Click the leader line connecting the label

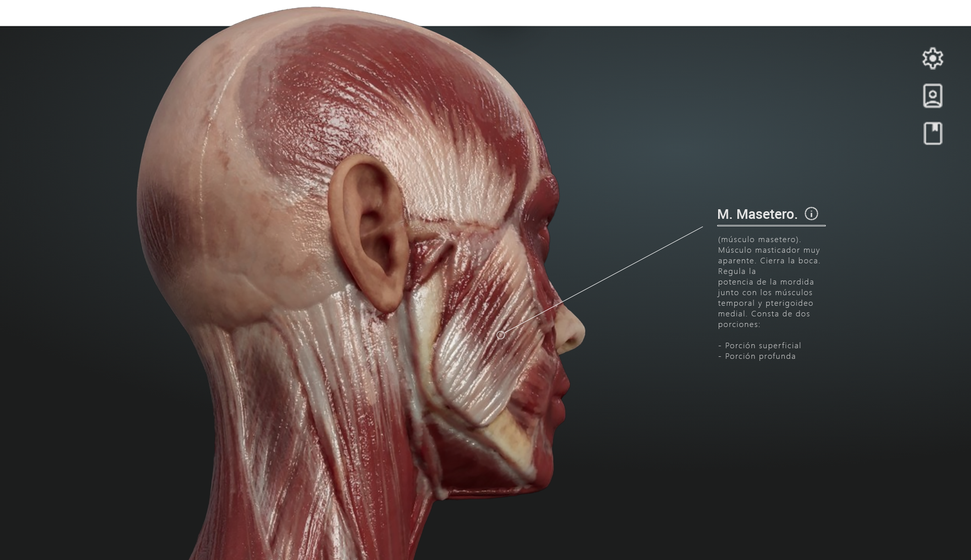click(607, 277)
